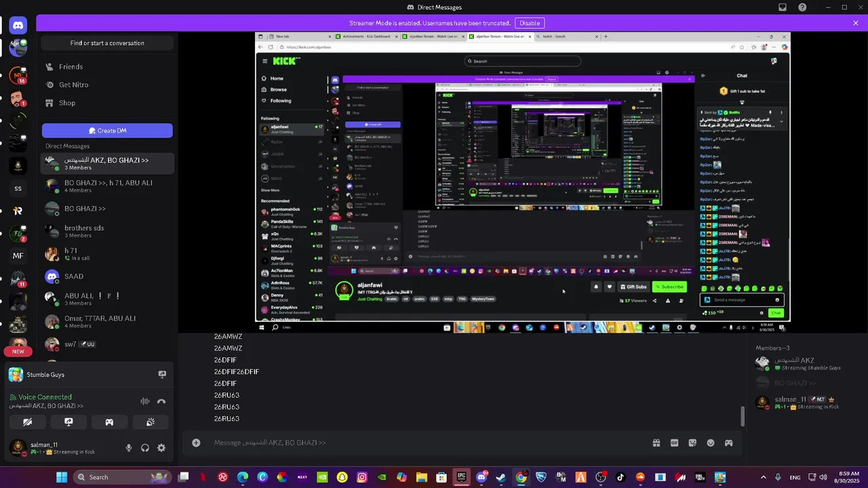This screenshot has height=488, width=868.
Task: Click the taskbar Search box
Action: tap(122, 477)
